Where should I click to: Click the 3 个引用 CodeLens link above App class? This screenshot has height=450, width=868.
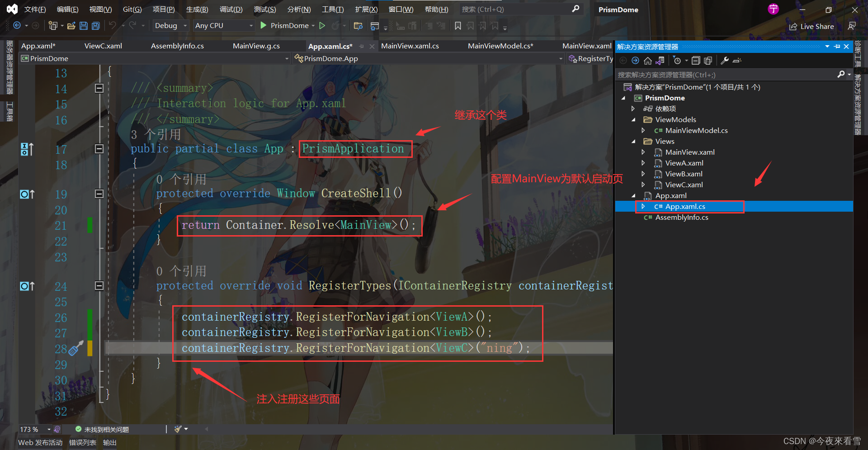pos(156,134)
